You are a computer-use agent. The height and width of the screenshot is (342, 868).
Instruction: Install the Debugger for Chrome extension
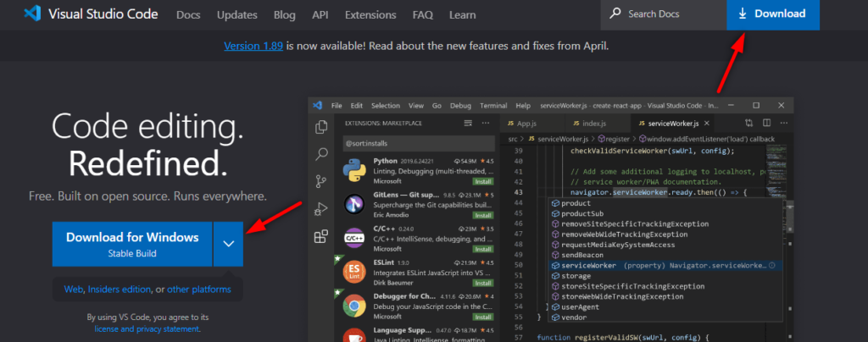point(482,317)
